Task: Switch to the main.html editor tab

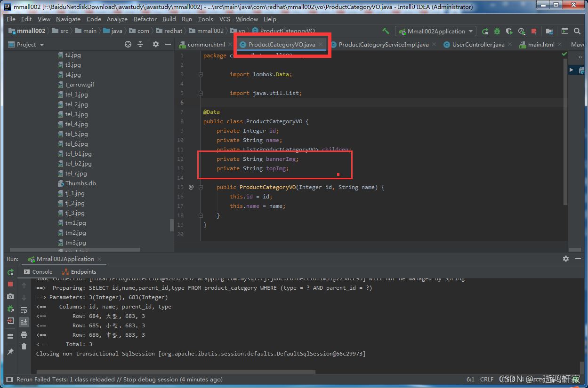Action: click(541, 45)
